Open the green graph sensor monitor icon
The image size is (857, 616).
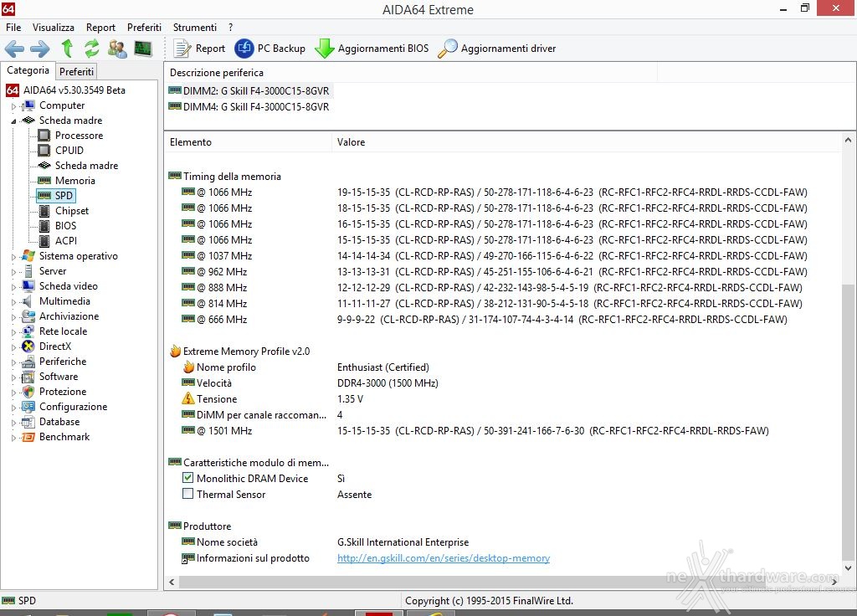143,49
